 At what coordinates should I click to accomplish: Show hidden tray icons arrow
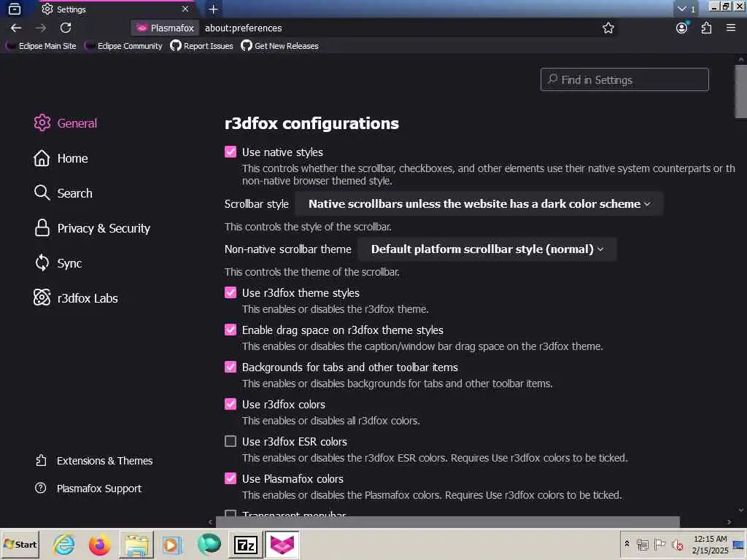coord(627,543)
